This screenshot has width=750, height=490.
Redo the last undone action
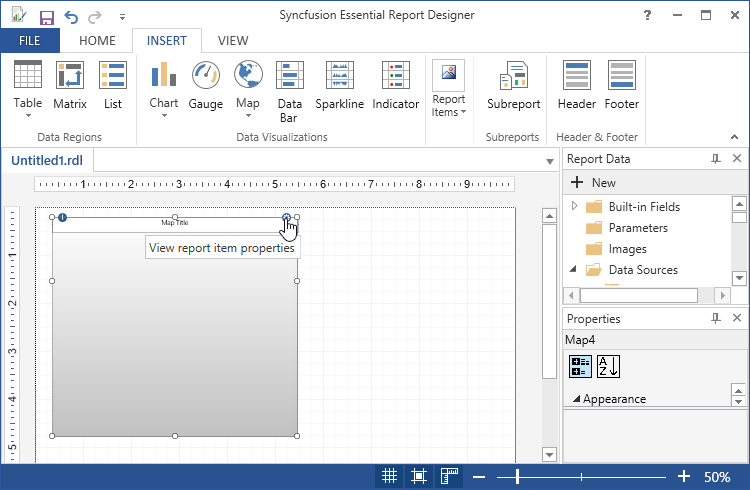[95, 17]
